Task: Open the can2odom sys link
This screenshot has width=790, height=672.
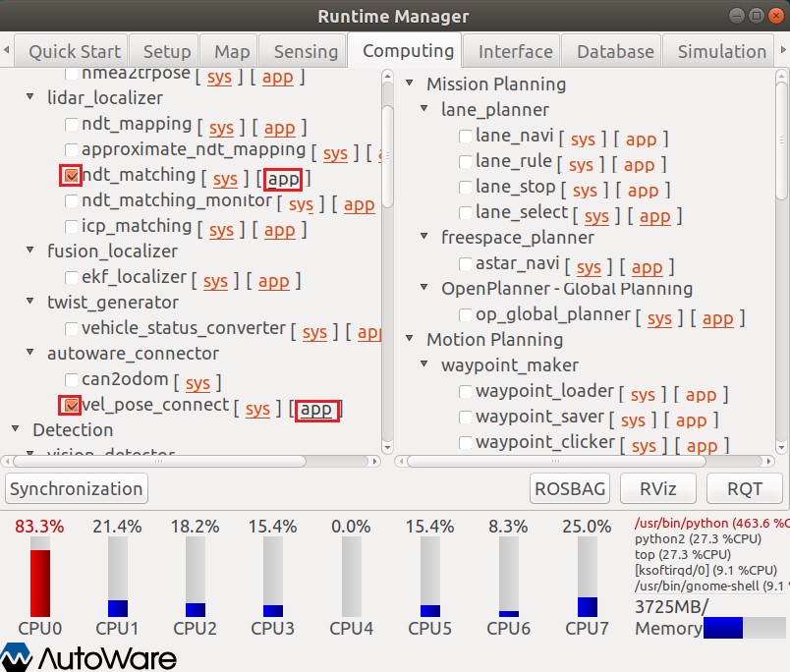Action: 197,384
